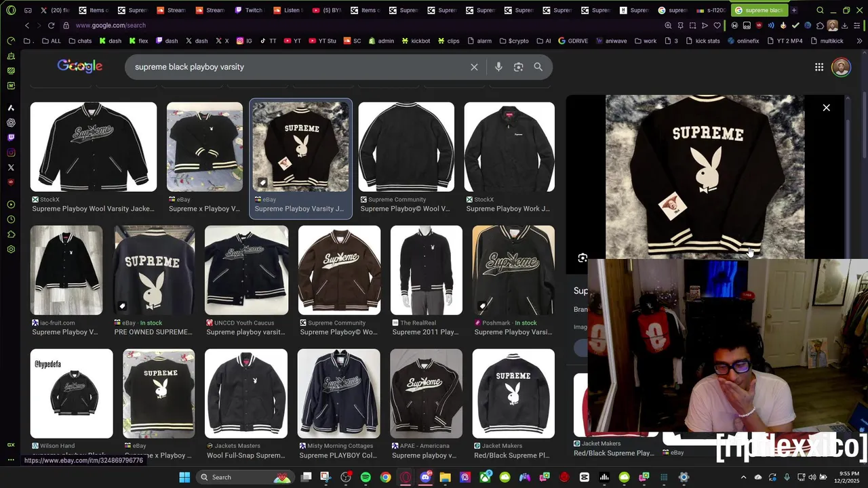The width and height of the screenshot is (868, 488).
Task: Submit search with the magnifier icon
Action: pyautogui.click(x=538, y=67)
